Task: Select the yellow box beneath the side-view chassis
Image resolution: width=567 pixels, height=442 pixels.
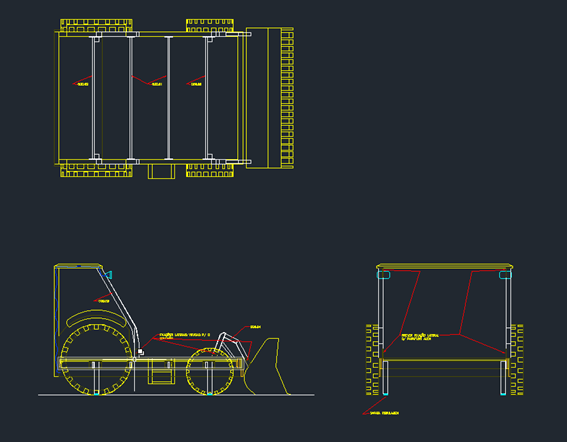Action: [162, 372]
